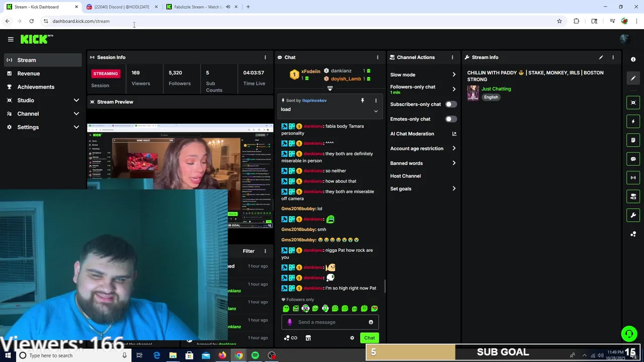Switch to the Discord browser tab
Screen dimensions: 644x362
pos(122,7)
